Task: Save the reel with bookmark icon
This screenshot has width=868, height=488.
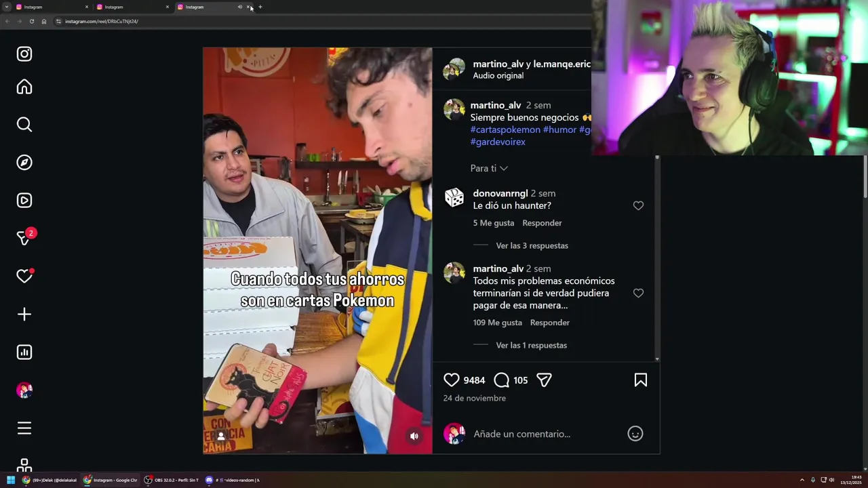Action: (x=641, y=380)
